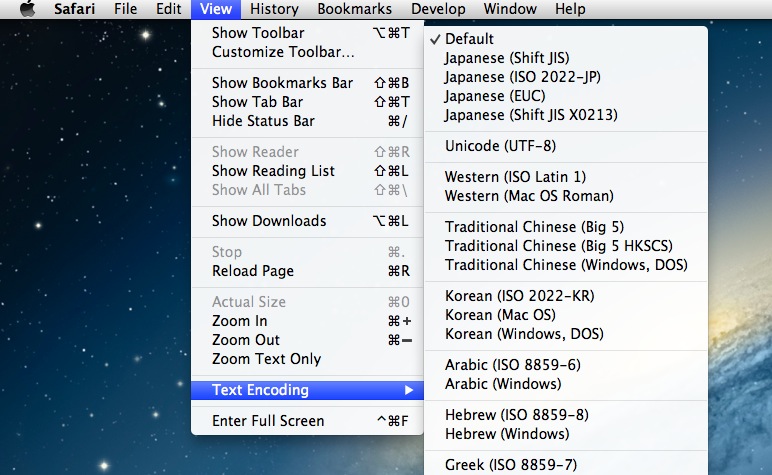
Task: Select Japanese (ISO 2022-JP) encoding
Action: (x=566, y=77)
